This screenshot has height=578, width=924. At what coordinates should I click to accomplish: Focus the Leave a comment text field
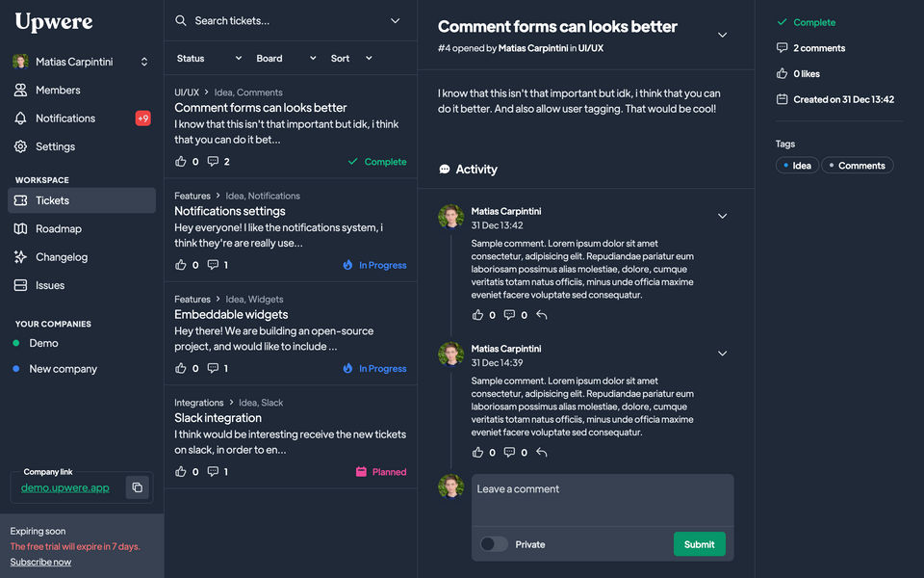point(602,499)
